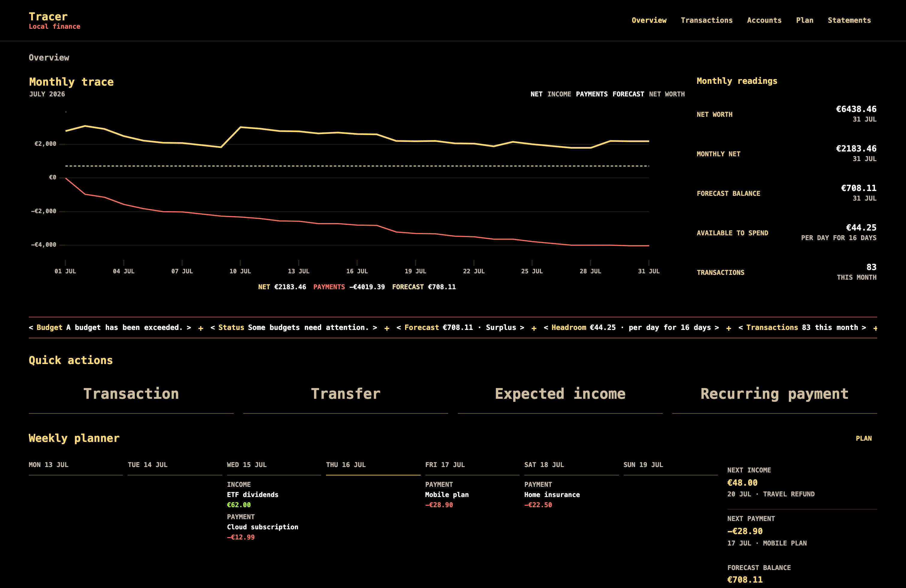
Task: Click the €62.00 ETF dividends amount
Action: (x=239, y=505)
